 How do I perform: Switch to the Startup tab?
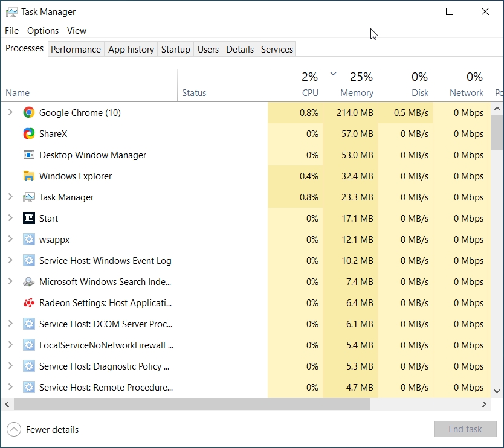(x=175, y=49)
